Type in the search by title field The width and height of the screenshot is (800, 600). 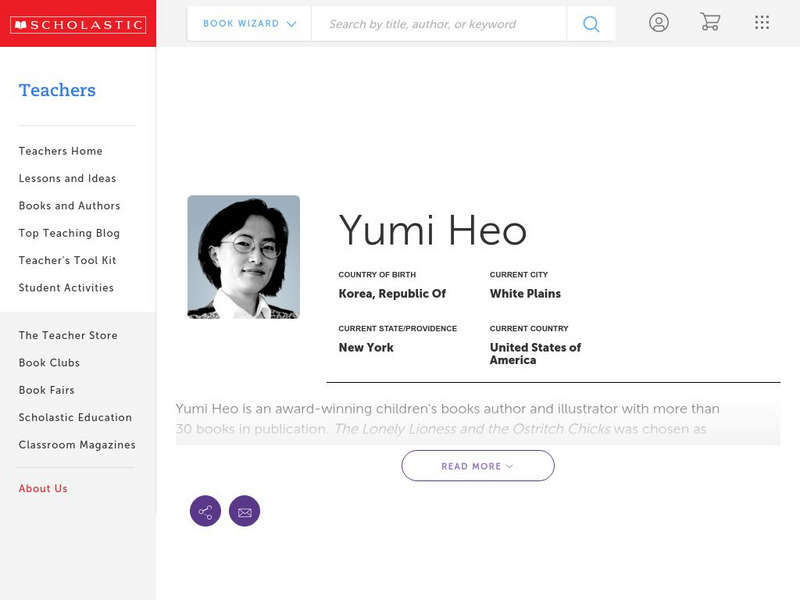(440, 24)
